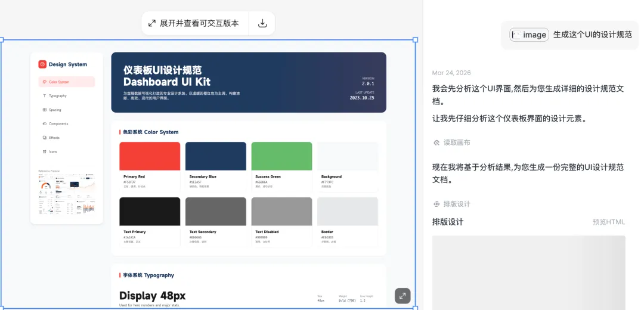Click the download icon in top toolbar
The width and height of the screenshot is (644, 310).
pos(262,23)
